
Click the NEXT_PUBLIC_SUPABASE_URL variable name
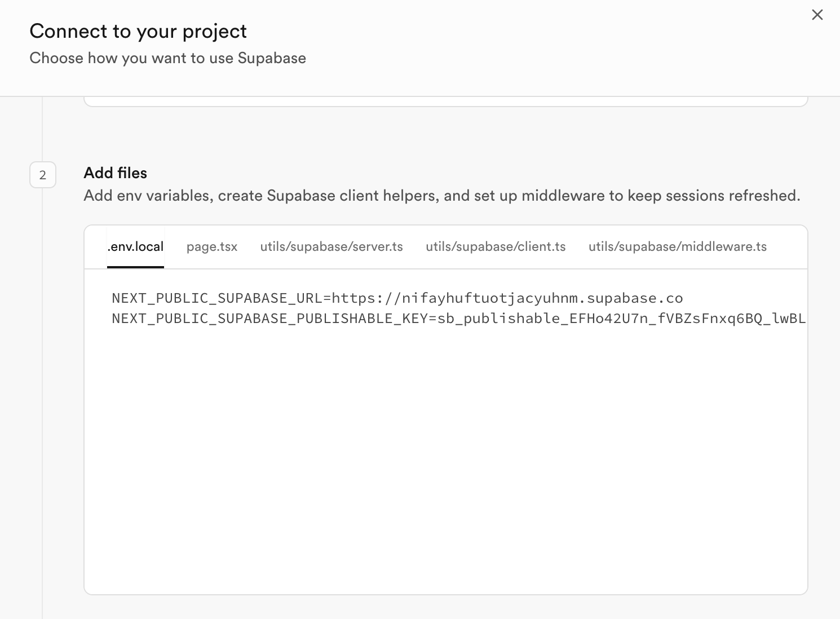point(216,298)
